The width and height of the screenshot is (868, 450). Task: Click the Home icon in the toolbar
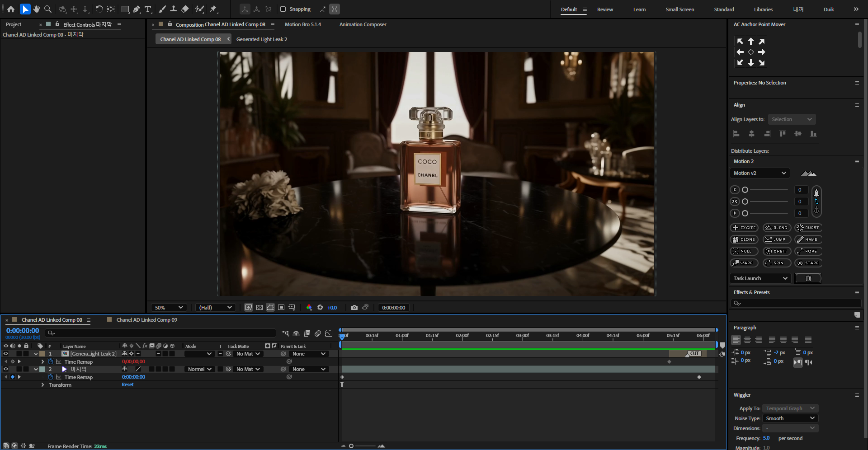coord(11,9)
